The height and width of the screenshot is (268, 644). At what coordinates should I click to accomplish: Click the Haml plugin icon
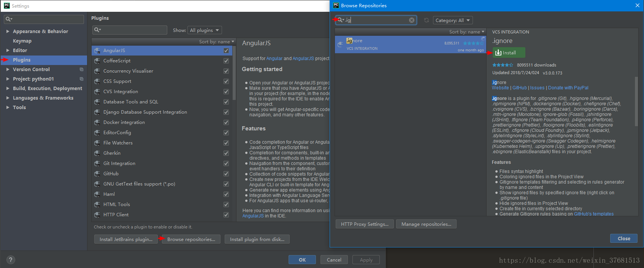pos(97,194)
